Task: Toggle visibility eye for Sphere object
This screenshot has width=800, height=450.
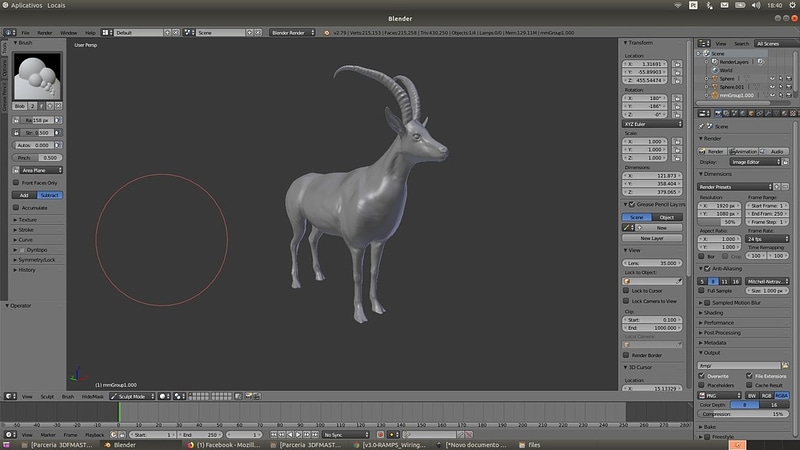Action: tap(772, 79)
